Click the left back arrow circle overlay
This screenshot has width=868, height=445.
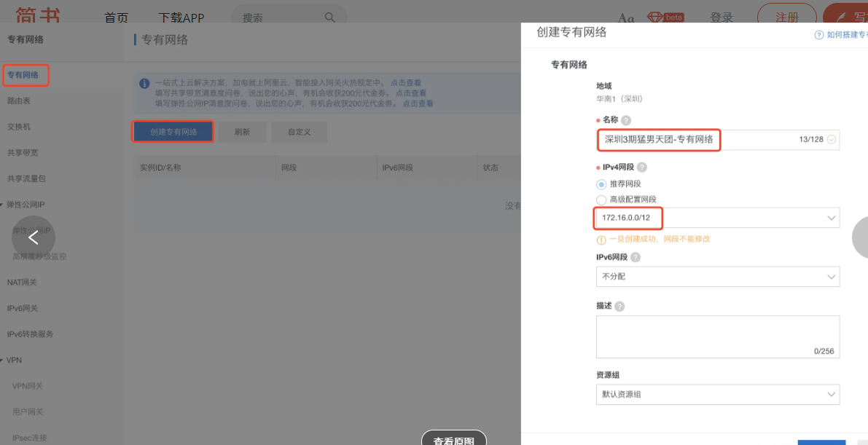34,237
